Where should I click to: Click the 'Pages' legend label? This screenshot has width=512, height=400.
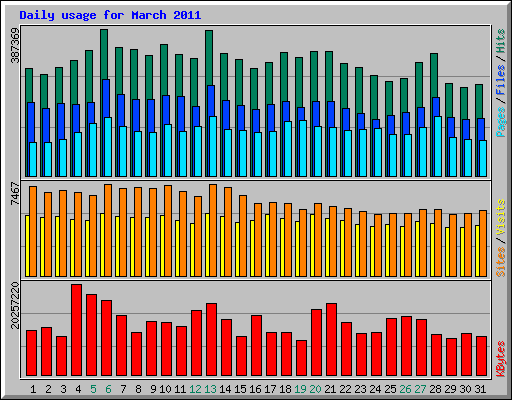pos(501,122)
